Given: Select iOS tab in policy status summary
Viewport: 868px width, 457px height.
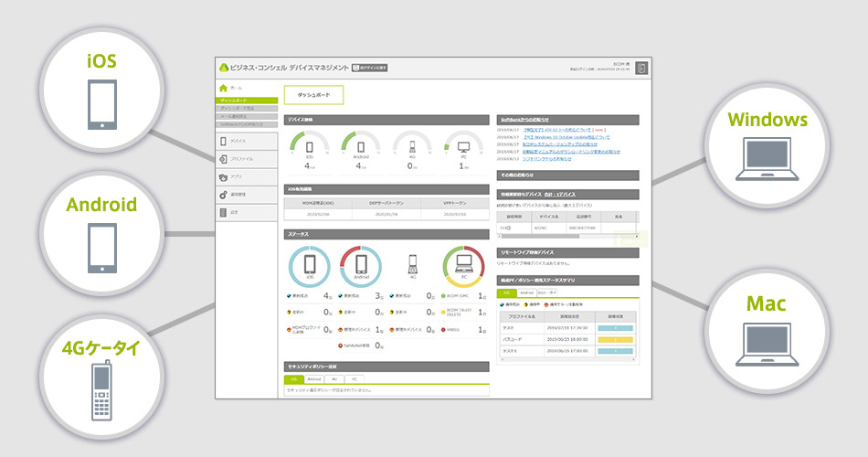Looking at the screenshot, I should click(x=506, y=293).
